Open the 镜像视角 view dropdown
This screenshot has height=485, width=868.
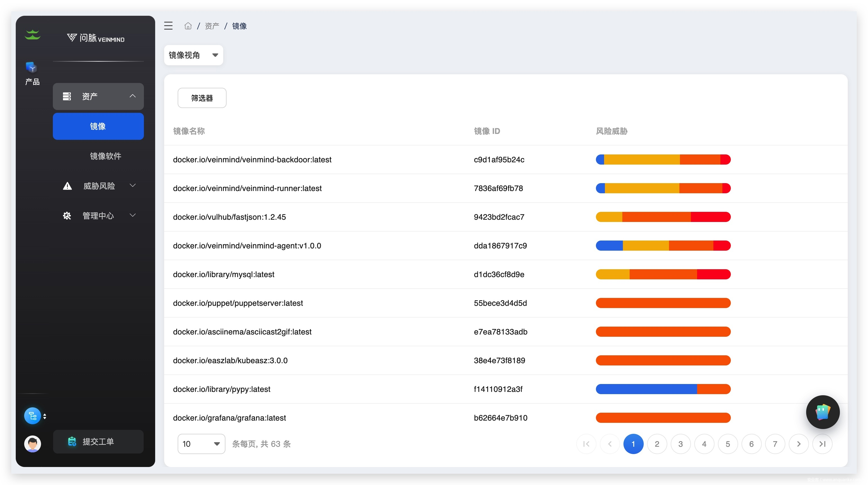coord(193,55)
